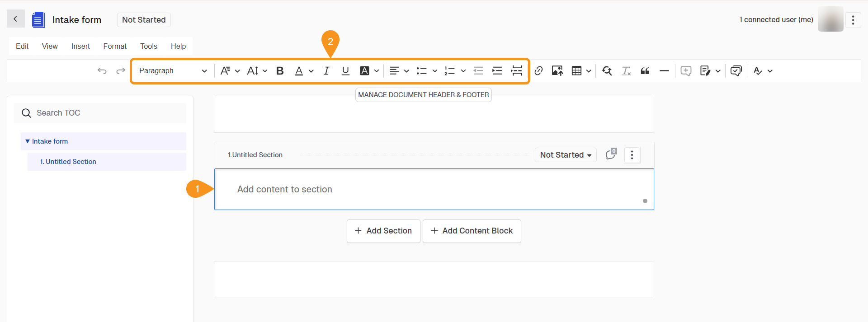The image size is (868, 322).
Task: Click the Add Content Block button
Action: [x=472, y=231]
